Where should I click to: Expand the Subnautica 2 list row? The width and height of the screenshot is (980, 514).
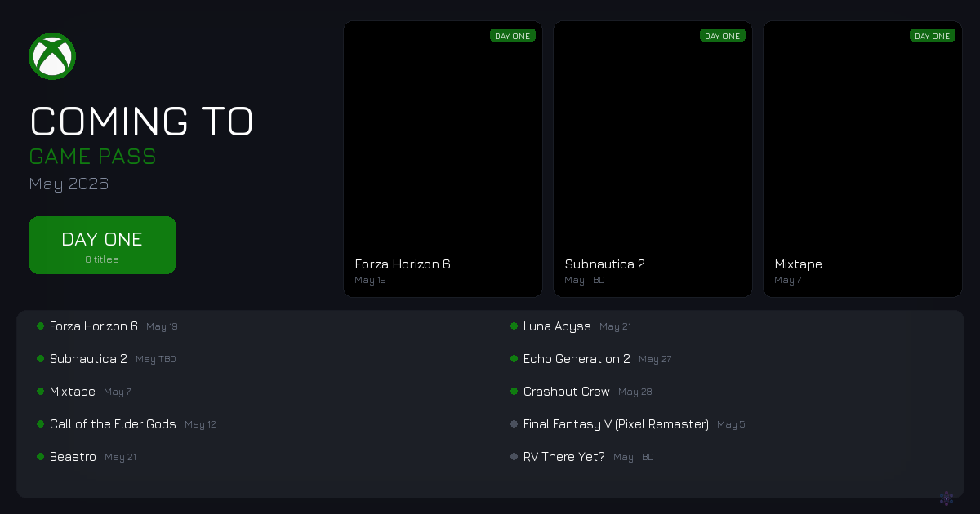88,358
